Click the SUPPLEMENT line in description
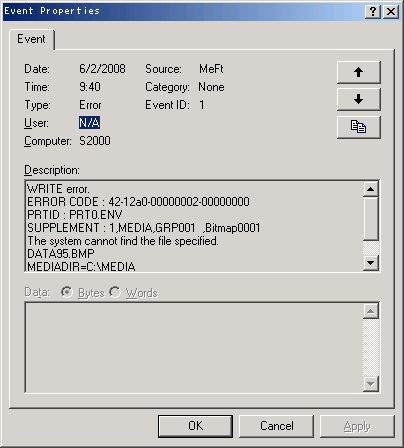The image size is (404, 448). [144, 228]
